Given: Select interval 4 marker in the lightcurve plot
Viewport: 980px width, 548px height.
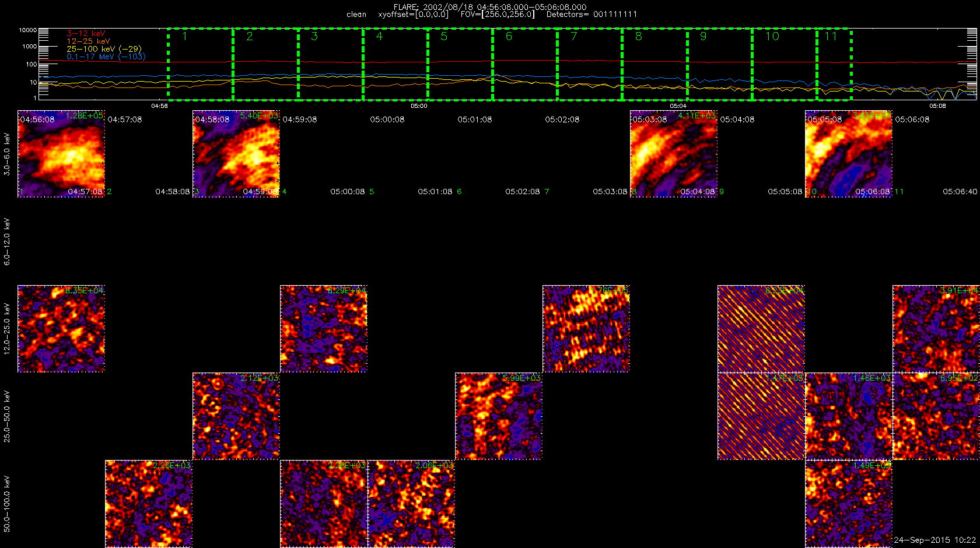Looking at the screenshot, I should click(x=379, y=37).
